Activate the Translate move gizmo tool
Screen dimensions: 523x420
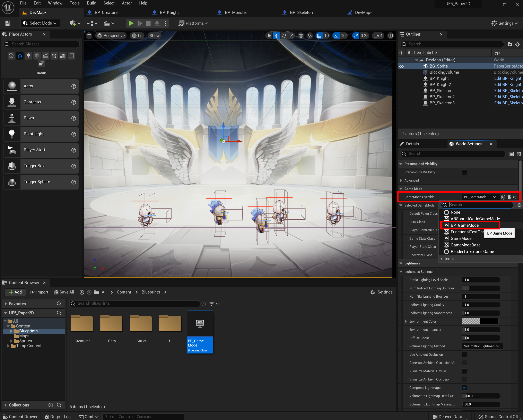[x=276, y=36]
